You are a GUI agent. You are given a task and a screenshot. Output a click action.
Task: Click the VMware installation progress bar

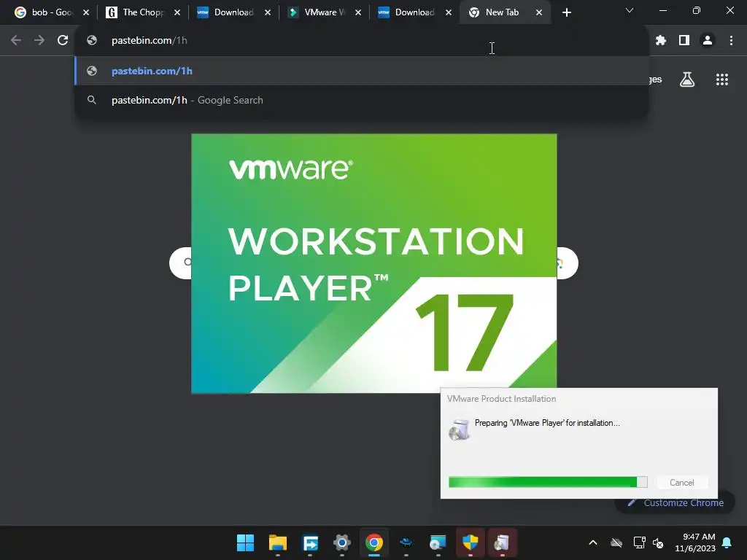pyautogui.click(x=548, y=482)
